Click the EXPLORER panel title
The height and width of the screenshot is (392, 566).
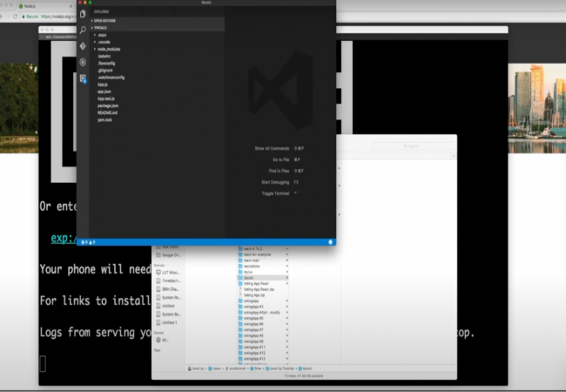pos(101,11)
